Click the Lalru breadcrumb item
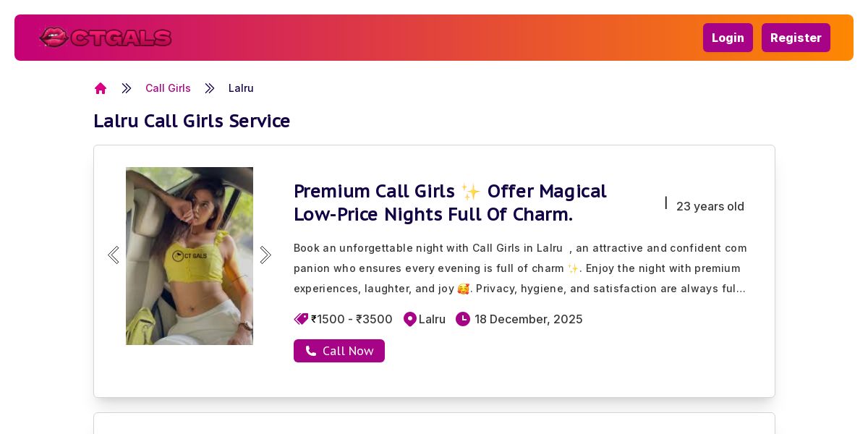Image resolution: width=868 pixels, height=434 pixels. tap(241, 88)
